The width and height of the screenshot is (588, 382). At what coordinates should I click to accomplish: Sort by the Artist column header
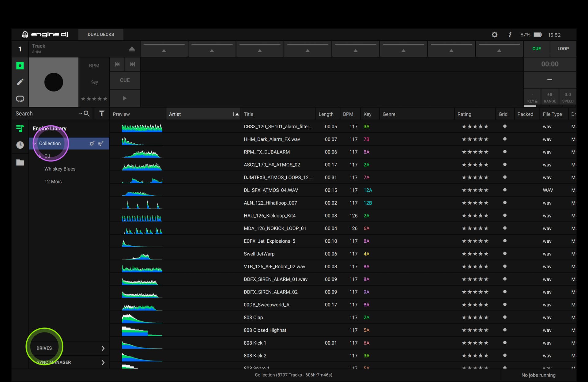203,114
